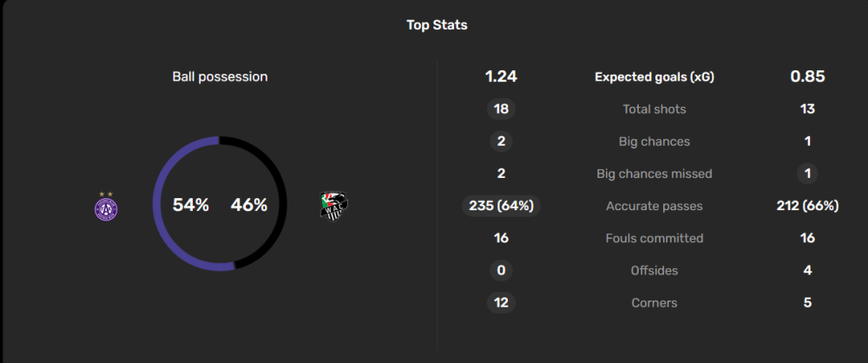The image size is (868, 363).
Task: Click the black-and-white WAC team crest
Action: coord(334,206)
